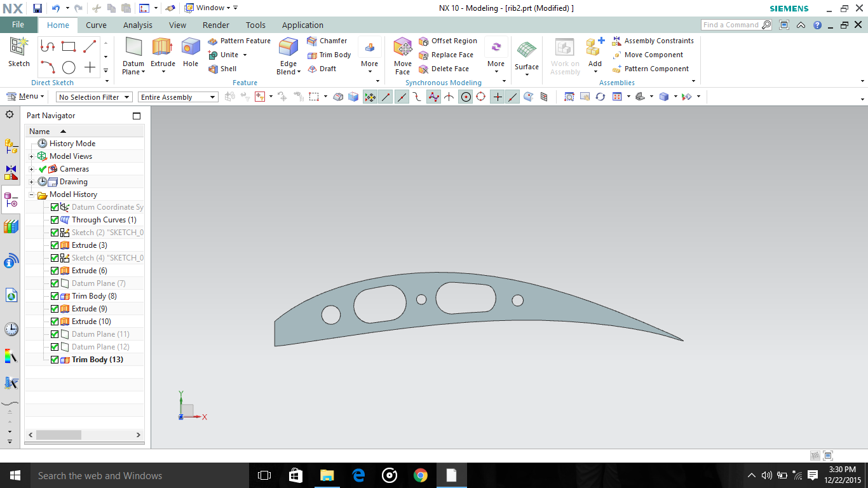Click Delete Face command
The image size is (868, 488).
(444, 69)
